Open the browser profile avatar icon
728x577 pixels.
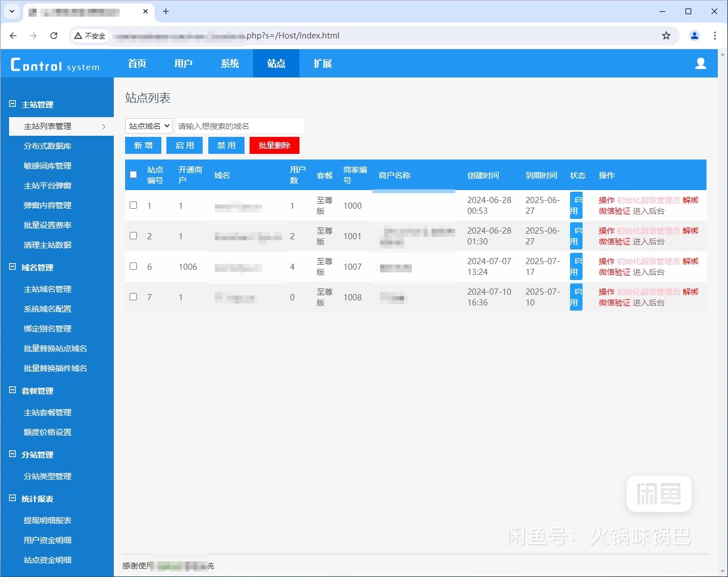pyautogui.click(x=694, y=36)
